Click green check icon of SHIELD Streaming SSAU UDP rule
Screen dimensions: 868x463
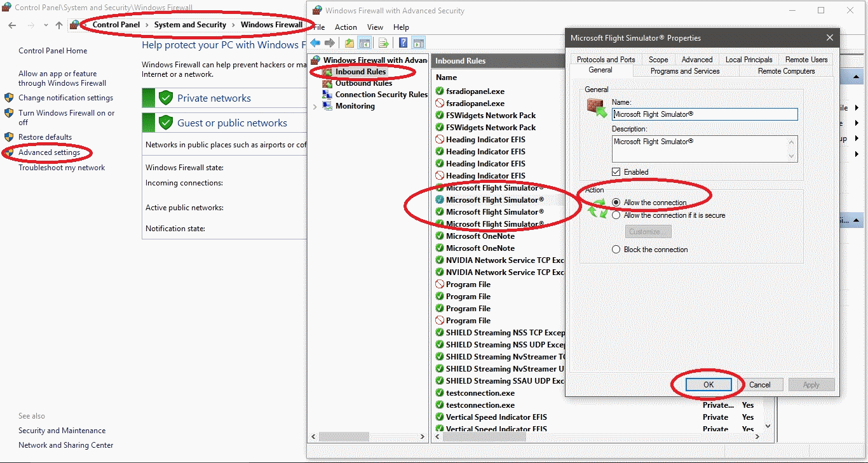440,381
